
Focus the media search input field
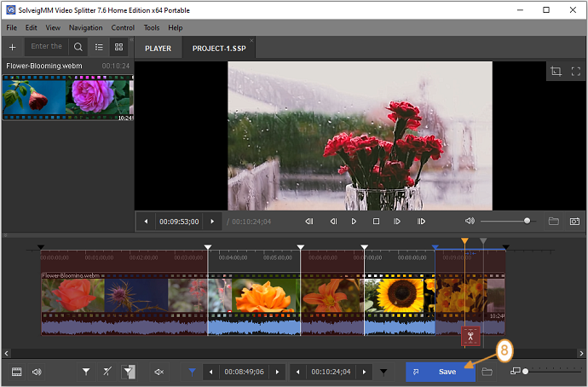click(47, 47)
